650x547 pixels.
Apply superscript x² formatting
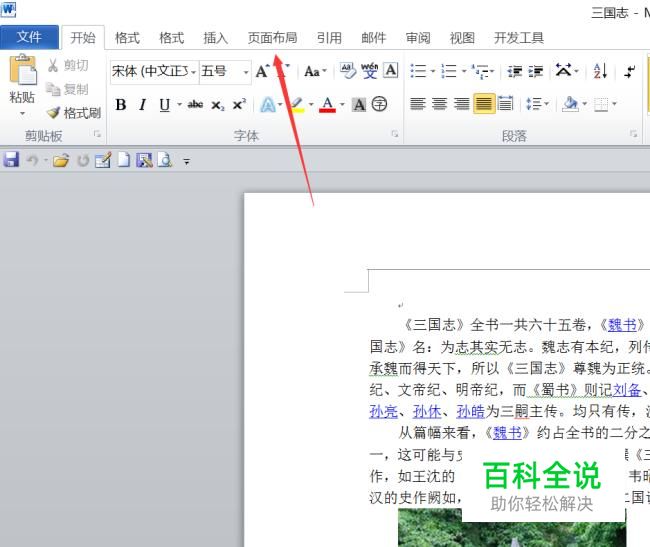click(x=239, y=104)
